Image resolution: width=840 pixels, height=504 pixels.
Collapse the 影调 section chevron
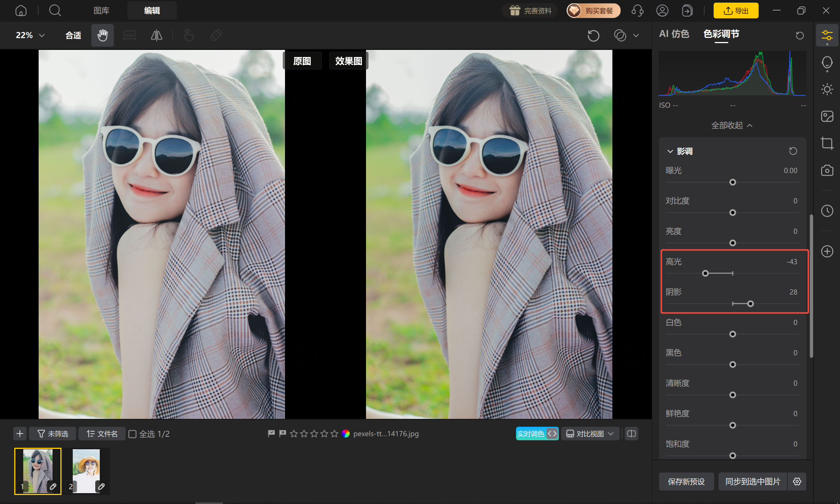(x=670, y=151)
